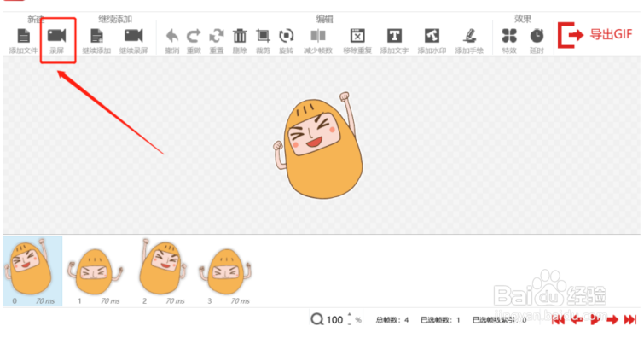Screen dimensions: 644x338
Task: Increase zoom with the up stepper arrow
Action: click(x=350, y=315)
